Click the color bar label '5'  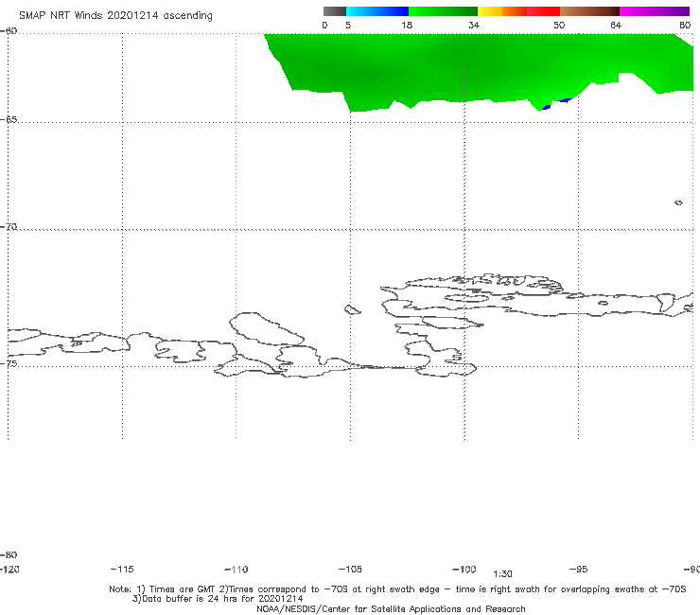(348, 26)
